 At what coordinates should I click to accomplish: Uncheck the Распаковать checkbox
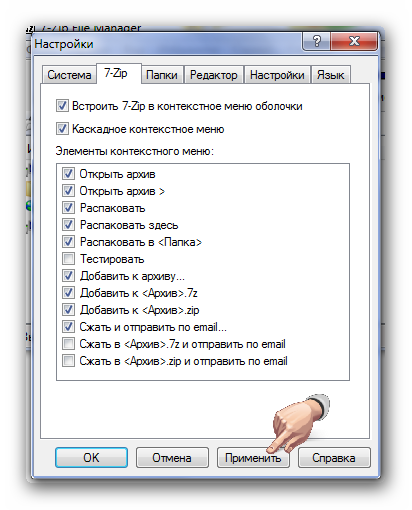click(x=68, y=208)
